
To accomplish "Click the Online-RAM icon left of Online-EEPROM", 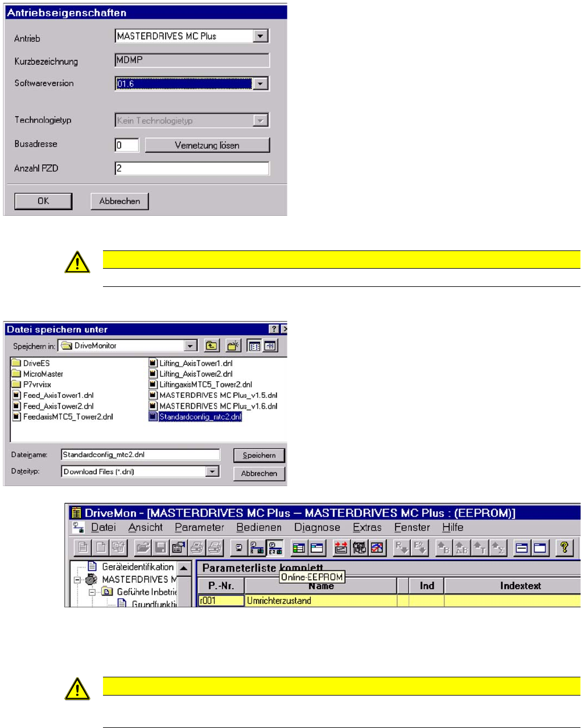I will [x=257, y=548].
